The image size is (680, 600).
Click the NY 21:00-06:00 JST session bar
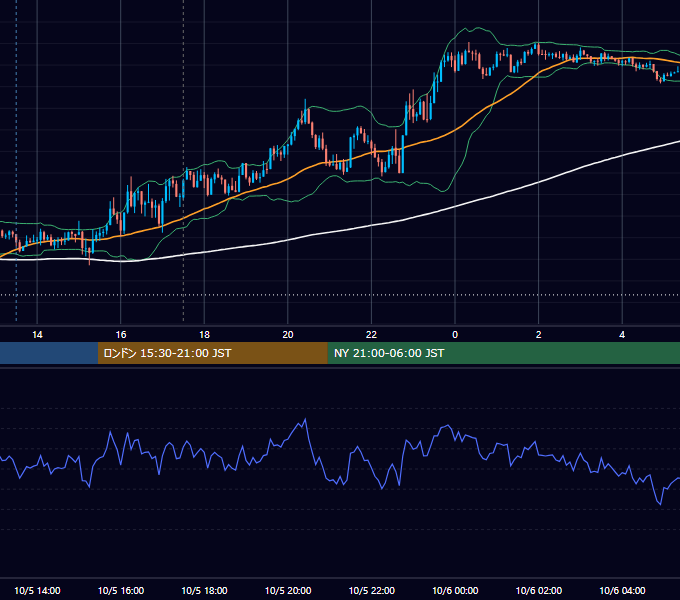click(x=503, y=353)
